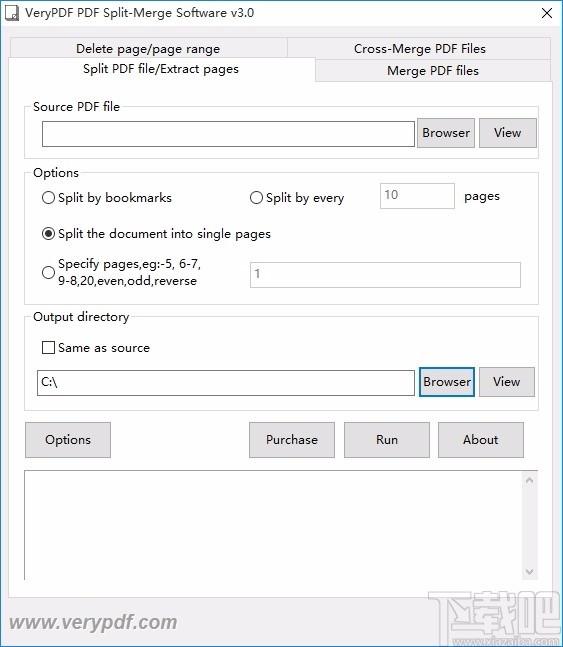Click the www.verypdf.com link

[93, 623]
